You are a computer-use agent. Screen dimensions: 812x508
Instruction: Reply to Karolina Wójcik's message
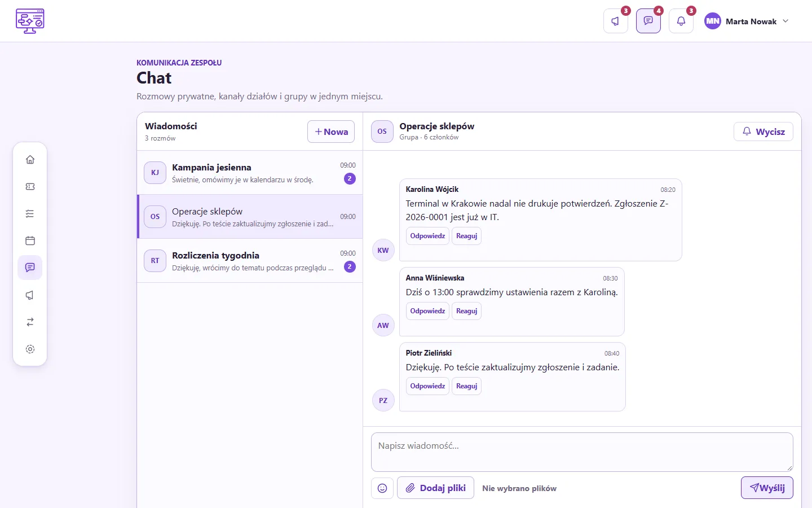coord(427,236)
